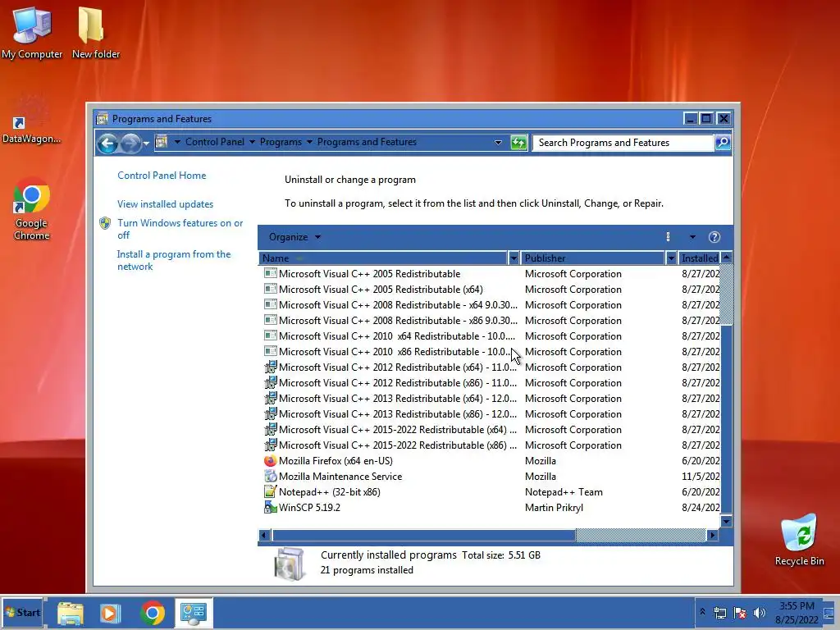Select the Visual C++ 2015-2022 (x86) icon

[x=270, y=445]
